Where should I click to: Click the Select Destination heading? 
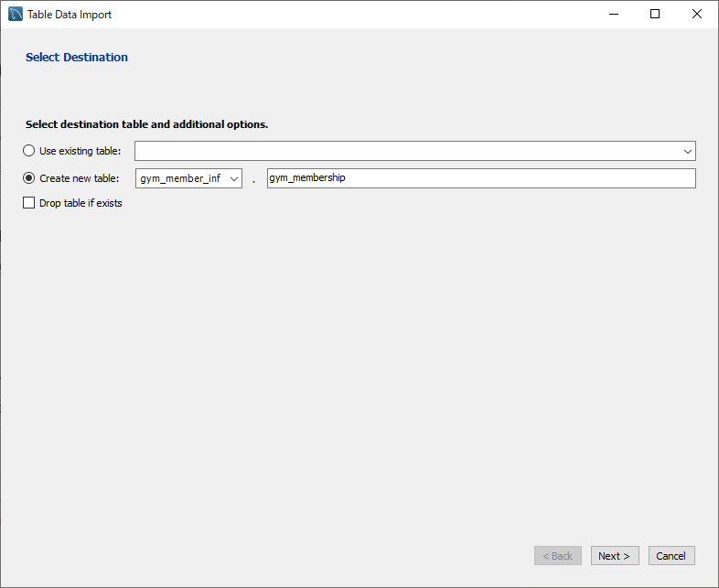coord(77,58)
